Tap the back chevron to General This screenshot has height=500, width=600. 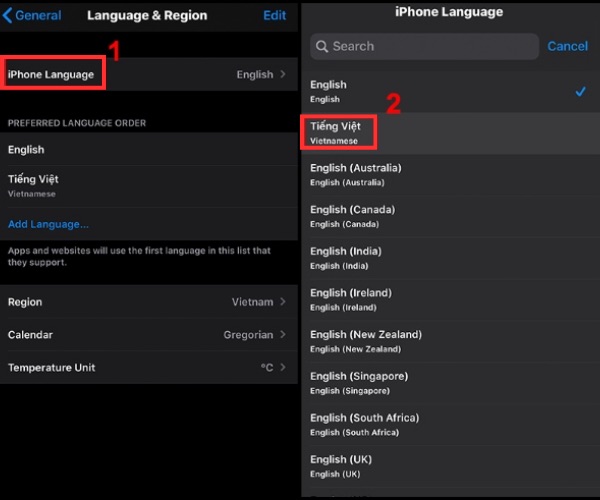point(9,15)
